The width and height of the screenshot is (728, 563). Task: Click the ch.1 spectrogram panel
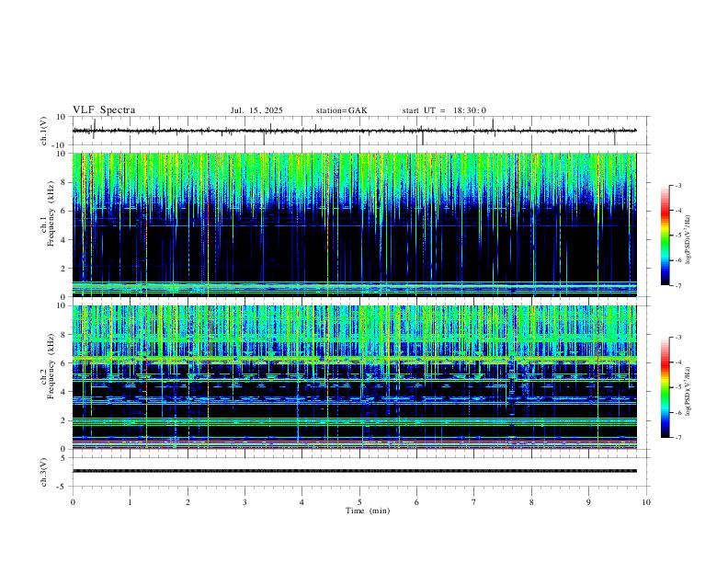click(x=355, y=224)
